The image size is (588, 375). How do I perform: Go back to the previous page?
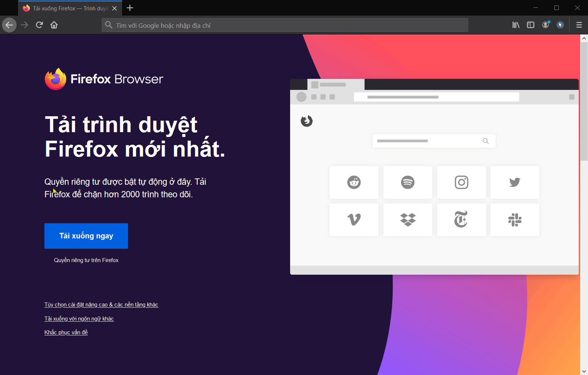tap(9, 25)
